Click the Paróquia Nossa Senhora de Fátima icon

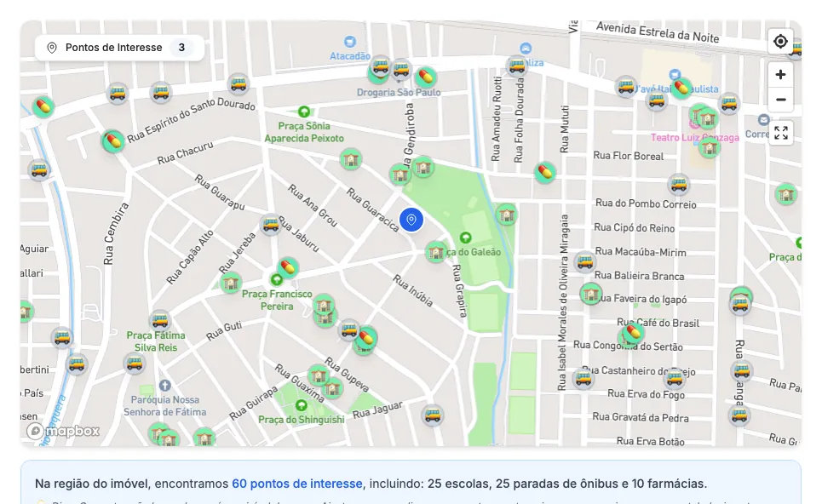coord(164,386)
